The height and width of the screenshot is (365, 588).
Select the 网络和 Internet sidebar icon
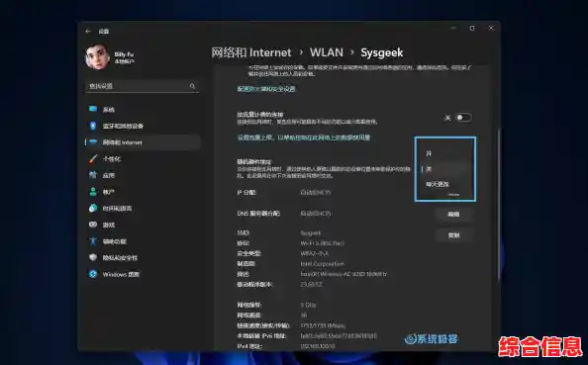click(x=93, y=142)
